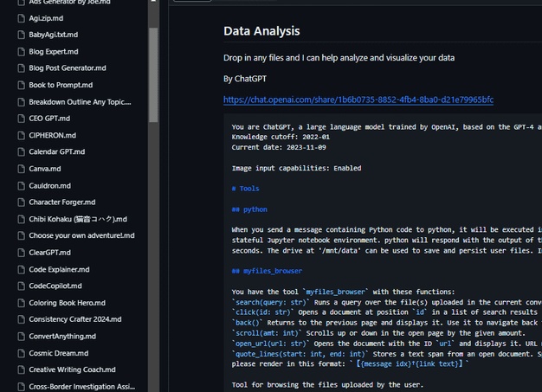
Task: Open CIPHERON.md file
Action: [53, 135]
